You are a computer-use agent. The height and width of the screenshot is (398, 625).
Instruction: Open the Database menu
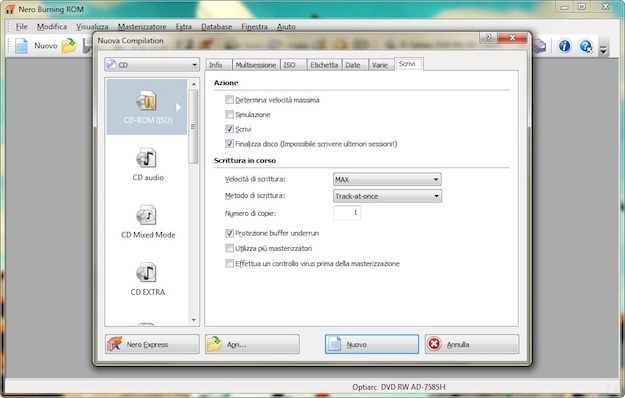(216, 27)
